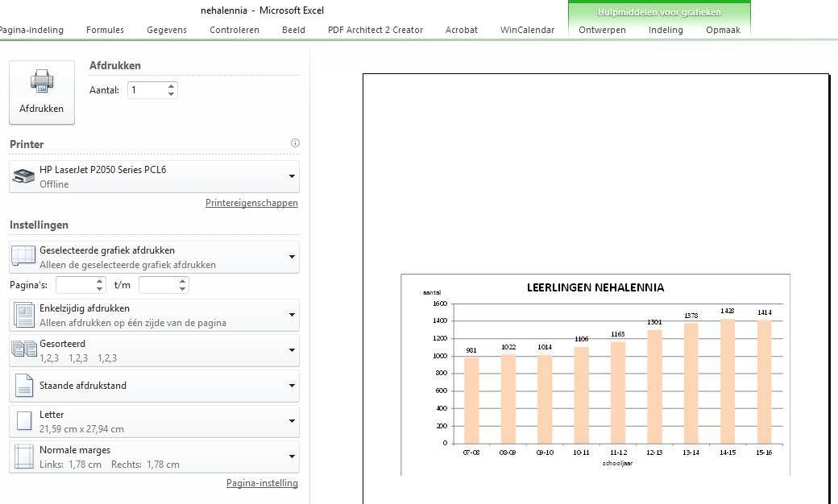Switch to the Pagina-indeling tab

[31, 30]
